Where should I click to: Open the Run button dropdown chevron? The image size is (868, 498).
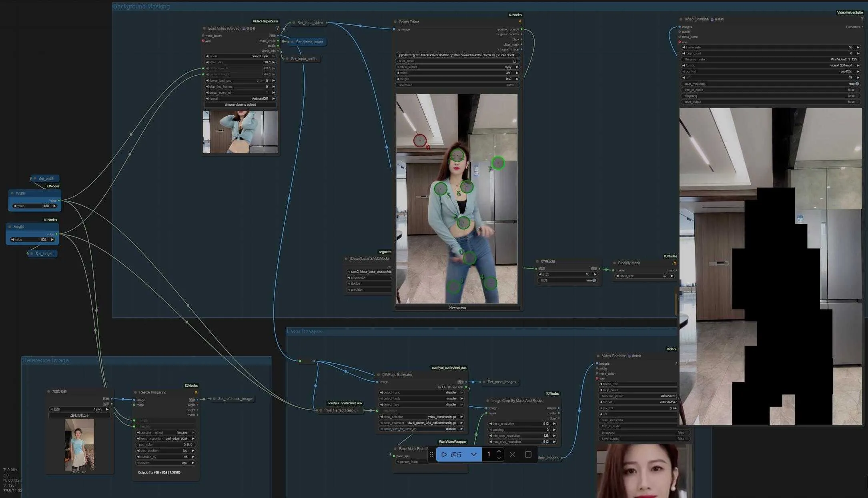[x=474, y=454]
